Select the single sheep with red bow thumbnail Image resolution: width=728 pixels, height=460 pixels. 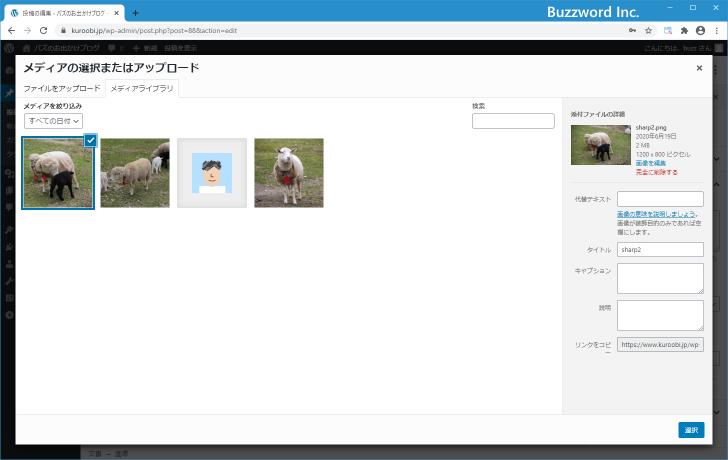coord(289,173)
